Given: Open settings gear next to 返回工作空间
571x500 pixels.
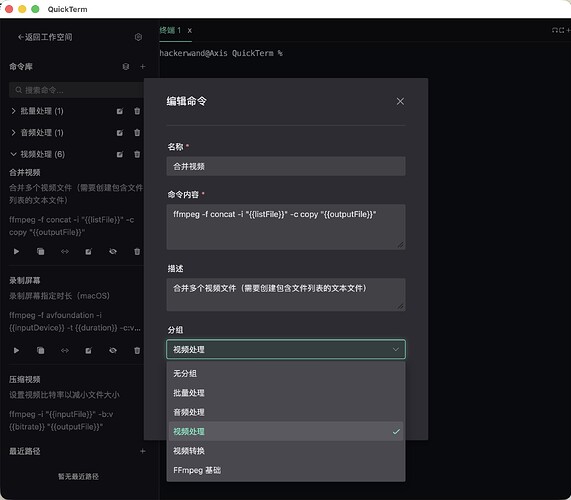Looking at the screenshot, I should [x=138, y=37].
